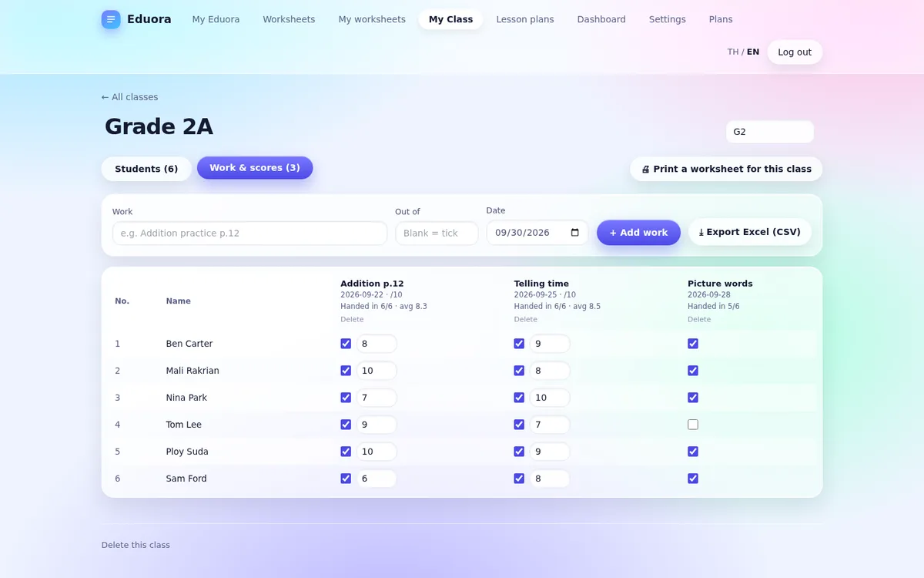Viewport: 924px width, 578px height.
Task: Uncheck Tom Lee's Addition p.12 checkbox
Action: [x=346, y=425]
